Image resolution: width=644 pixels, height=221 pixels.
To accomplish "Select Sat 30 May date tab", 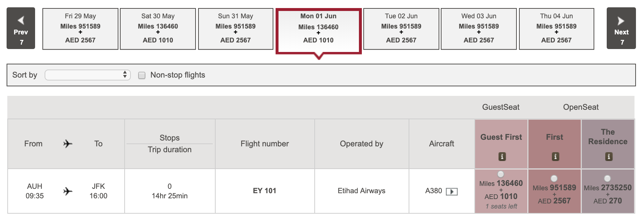I will [x=158, y=29].
